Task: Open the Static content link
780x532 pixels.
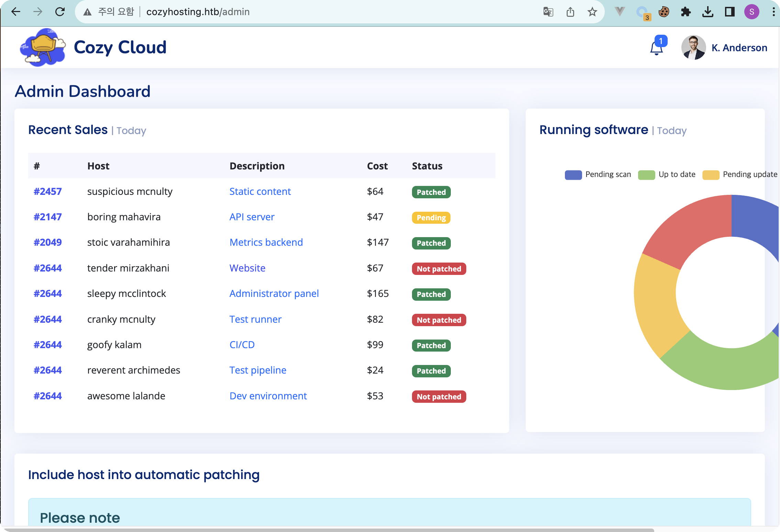Action: pos(260,191)
